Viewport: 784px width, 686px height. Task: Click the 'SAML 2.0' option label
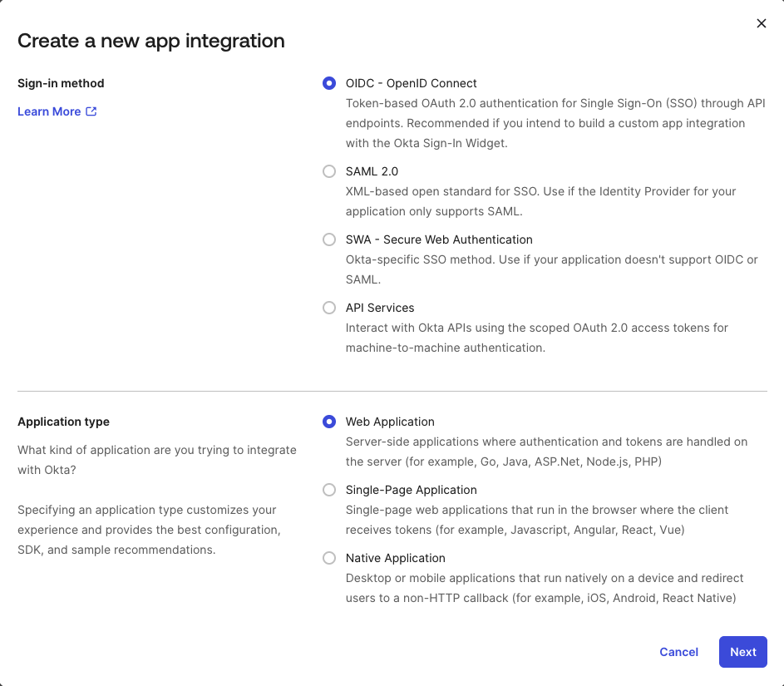point(372,171)
